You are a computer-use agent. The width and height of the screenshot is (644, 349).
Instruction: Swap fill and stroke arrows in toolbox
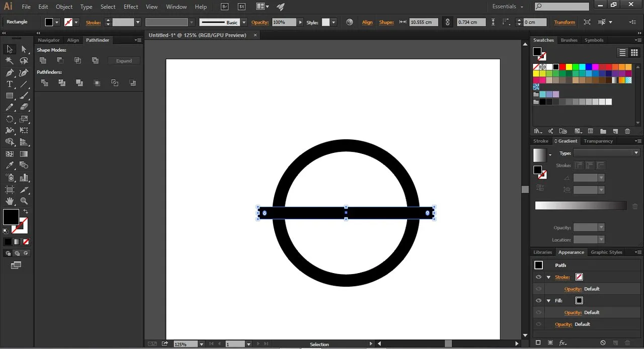point(25,212)
